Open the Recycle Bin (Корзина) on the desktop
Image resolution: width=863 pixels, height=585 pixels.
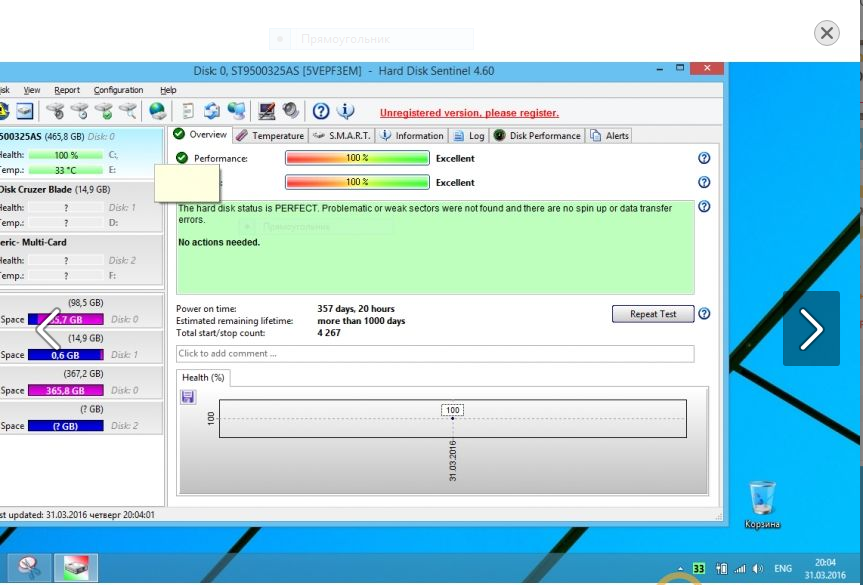[x=762, y=505]
